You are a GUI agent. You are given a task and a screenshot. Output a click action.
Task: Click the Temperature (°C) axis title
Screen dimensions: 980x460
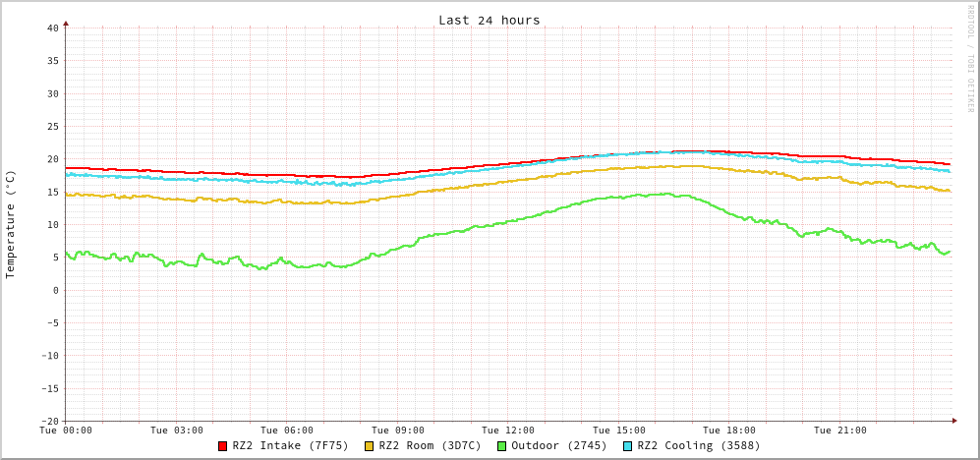click(x=11, y=224)
